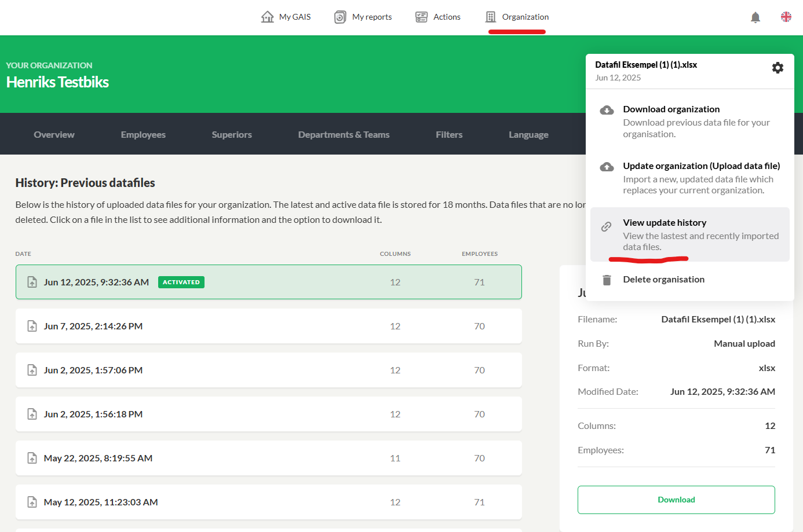Click the Download organization cloud icon
Viewport: 803px width, 532px height.
607,110
